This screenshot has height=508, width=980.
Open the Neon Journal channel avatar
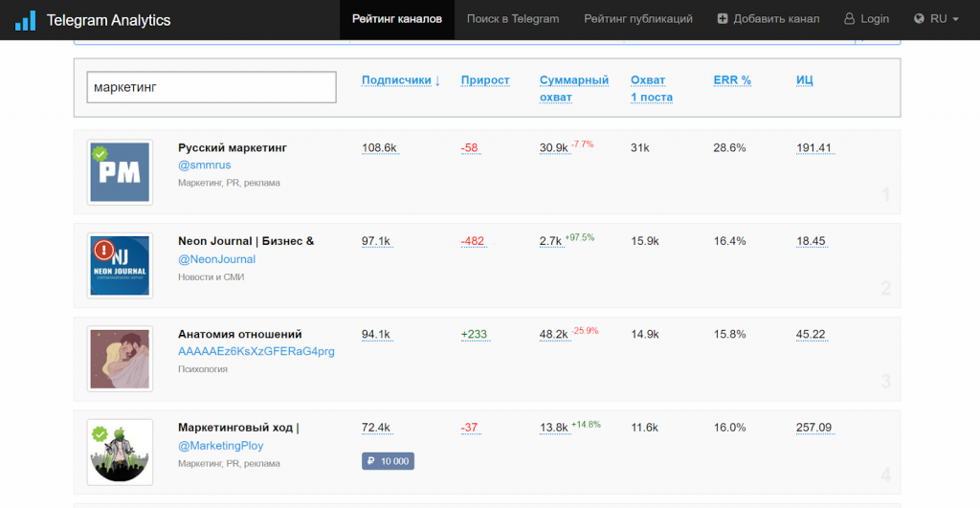(x=120, y=265)
